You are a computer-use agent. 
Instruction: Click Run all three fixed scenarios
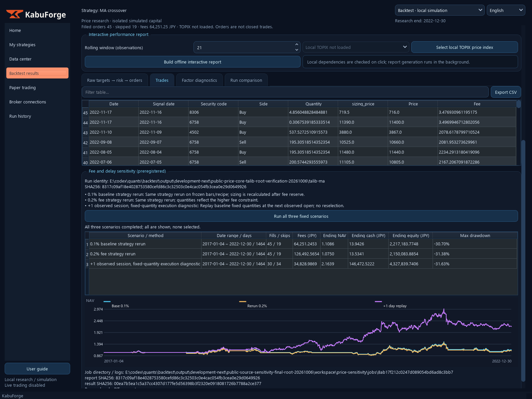[301, 216]
